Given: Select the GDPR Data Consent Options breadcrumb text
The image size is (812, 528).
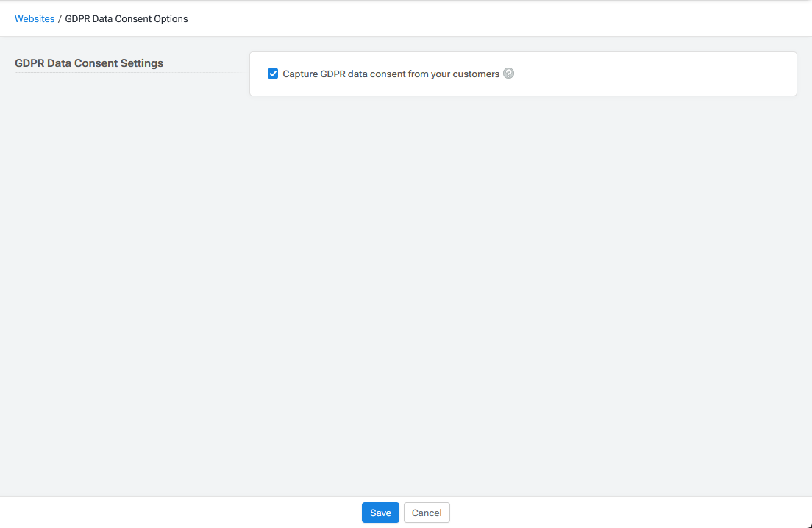Looking at the screenshot, I should [127, 18].
